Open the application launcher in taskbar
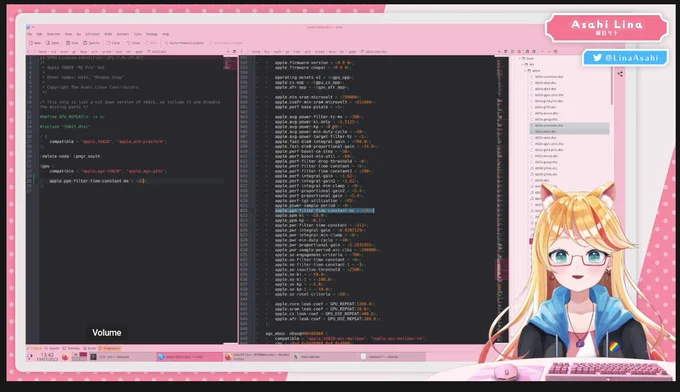This screenshot has width=680, height=392. (x=30, y=357)
